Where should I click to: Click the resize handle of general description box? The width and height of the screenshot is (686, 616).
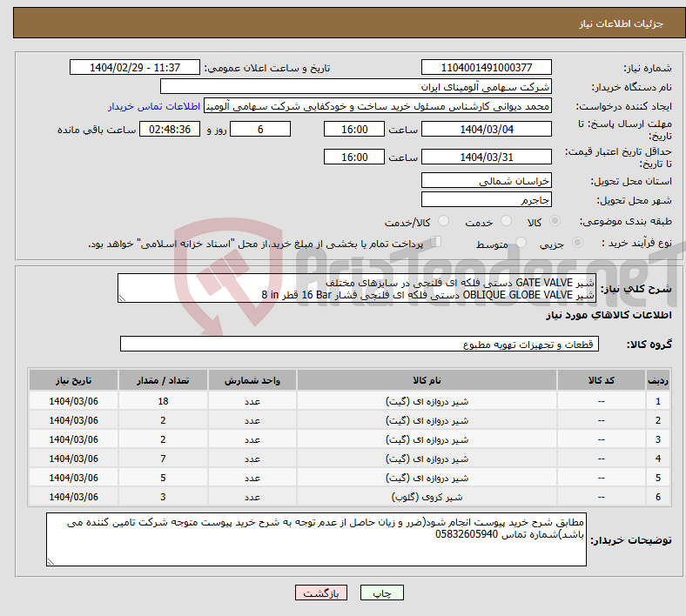pyautogui.click(x=122, y=298)
